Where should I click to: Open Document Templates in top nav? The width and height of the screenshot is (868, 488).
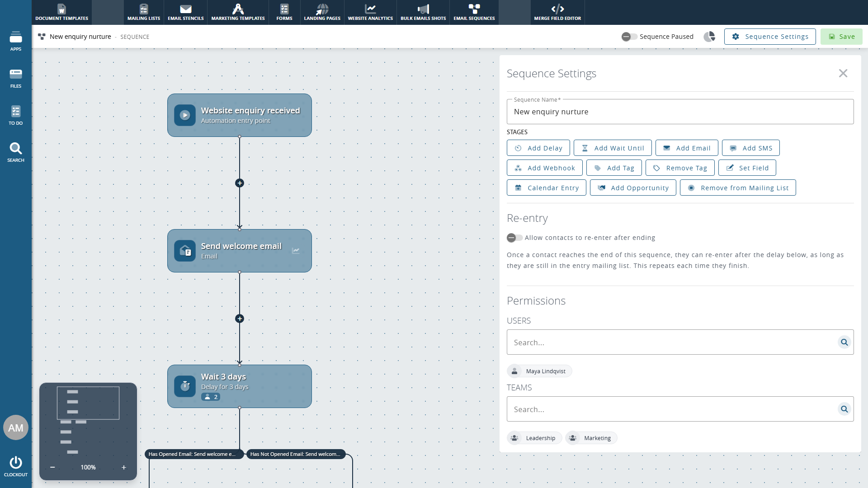coord(62,12)
